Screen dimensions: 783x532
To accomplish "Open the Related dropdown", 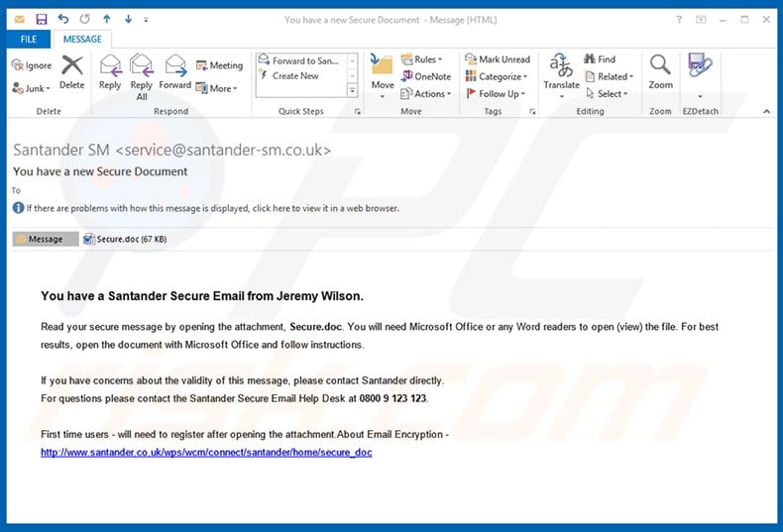I will click(609, 76).
